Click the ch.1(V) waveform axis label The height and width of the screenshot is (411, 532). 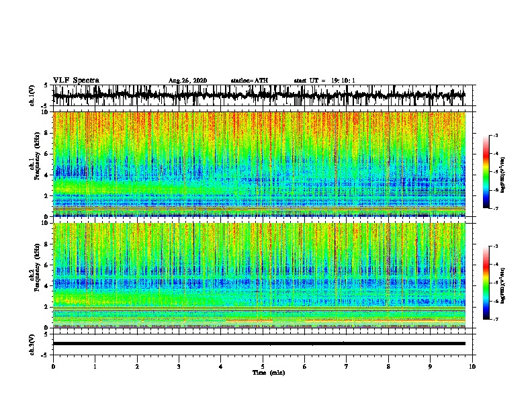pos(32,95)
